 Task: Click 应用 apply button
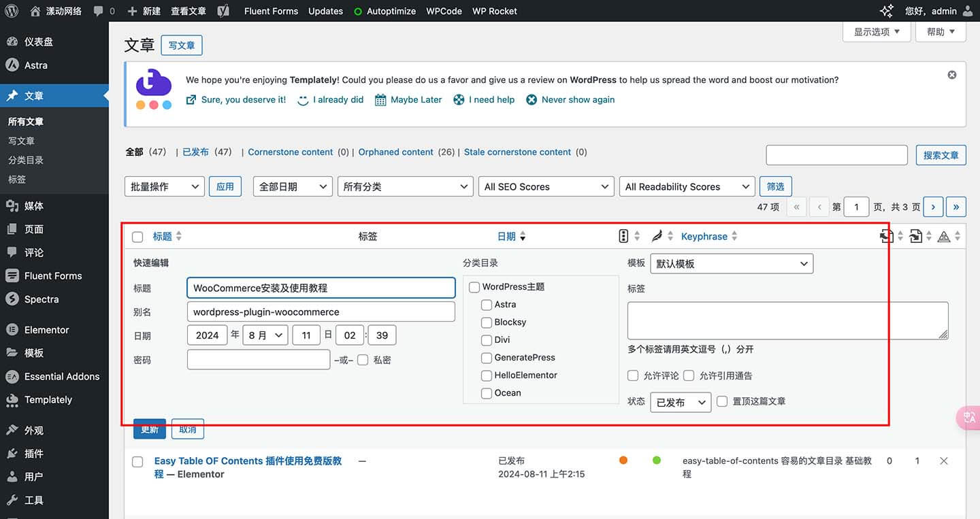point(225,186)
